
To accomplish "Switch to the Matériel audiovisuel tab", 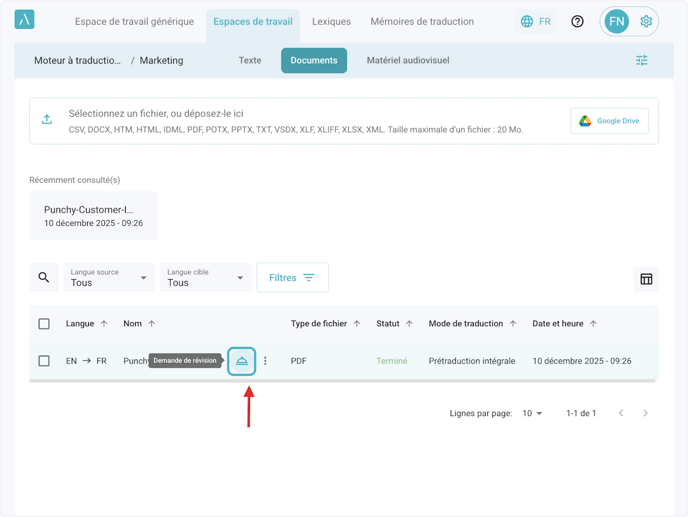I will coord(408,60).
